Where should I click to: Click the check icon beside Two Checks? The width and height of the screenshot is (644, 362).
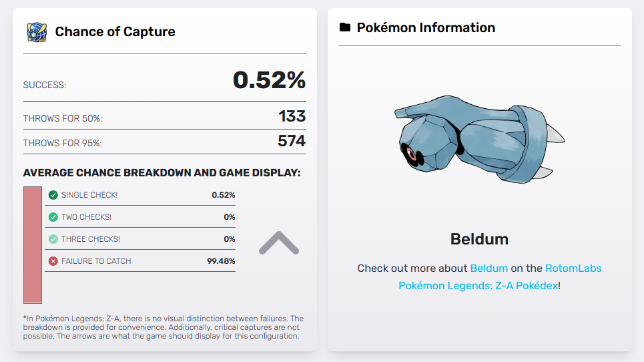tap(53, 217)
